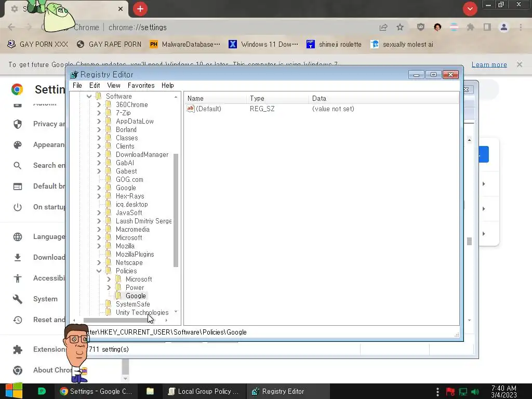Expand the Mozilla registry key

click(99, 246)
